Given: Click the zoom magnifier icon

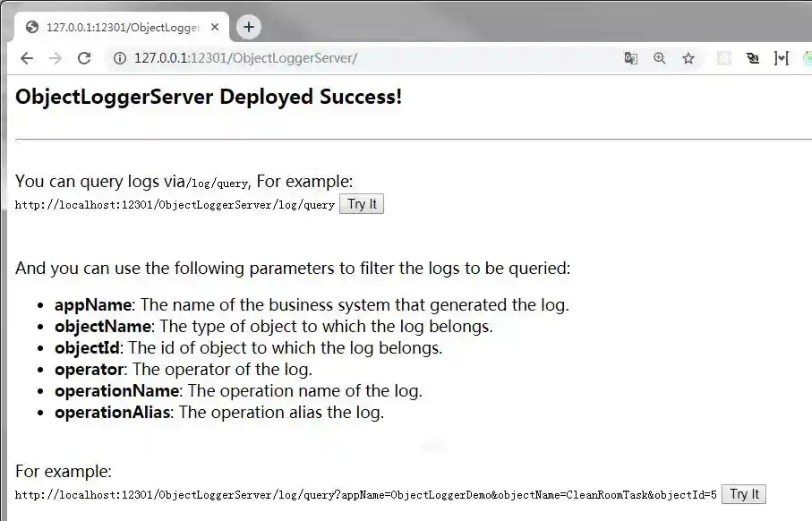Looking at the screenshot, I should coord(660,58).
